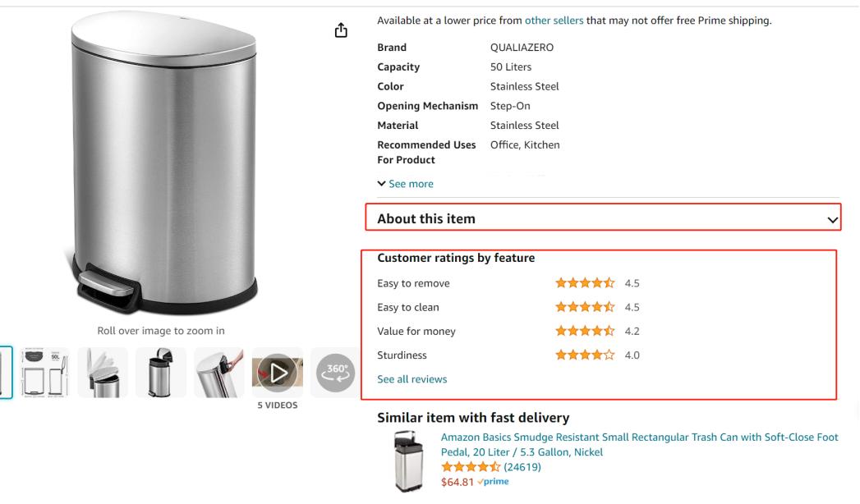The width and height of the screenshot is (860, 504).
Task: Select the black-lid trash can thumbnail
Action: pyautogui.click(x=160, y=372)
